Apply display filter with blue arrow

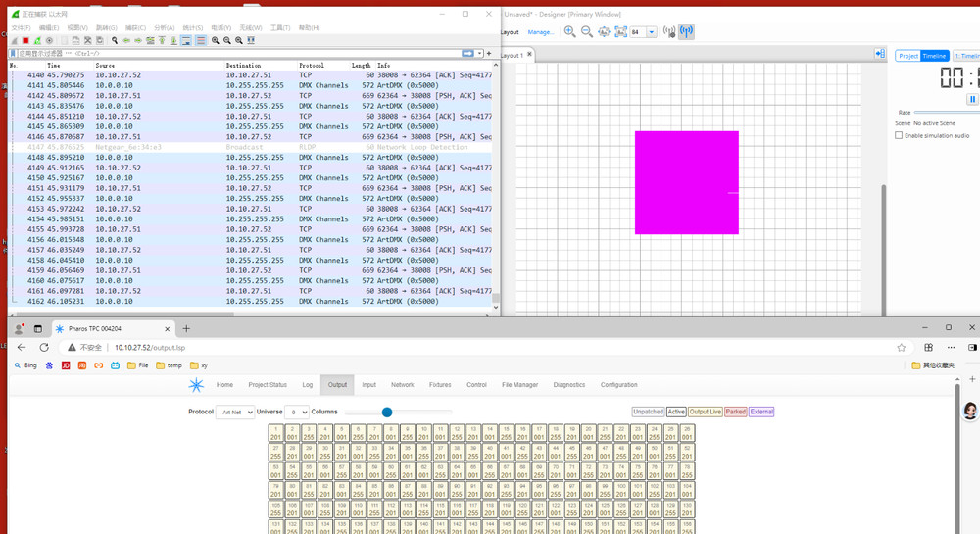pyautogui.click(x=467, y=53)
